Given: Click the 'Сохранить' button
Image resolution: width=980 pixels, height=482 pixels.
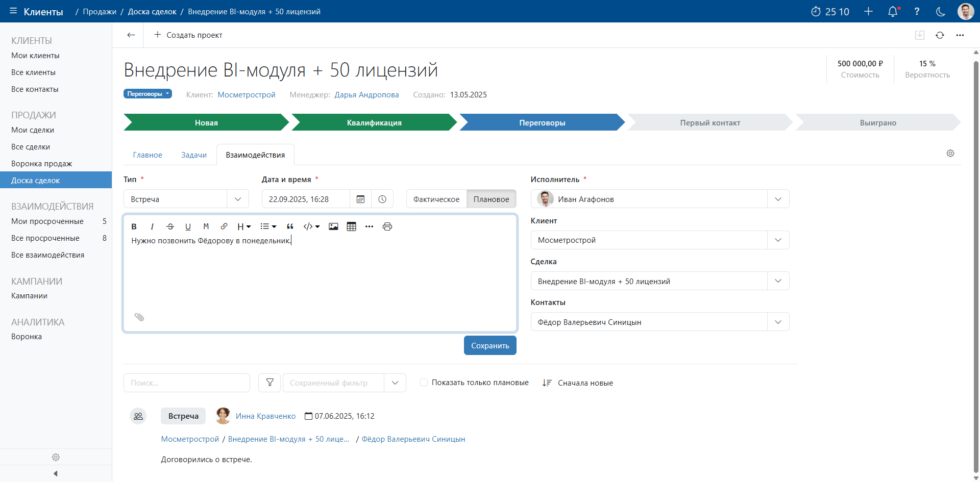Looking at the screenshot, I should (490, 346).
